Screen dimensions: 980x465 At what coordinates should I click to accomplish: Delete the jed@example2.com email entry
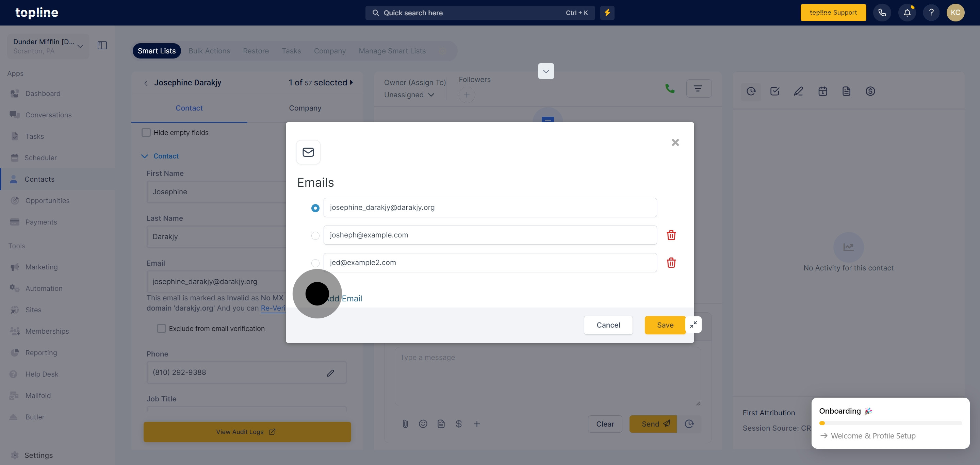(x=671, y=263)
